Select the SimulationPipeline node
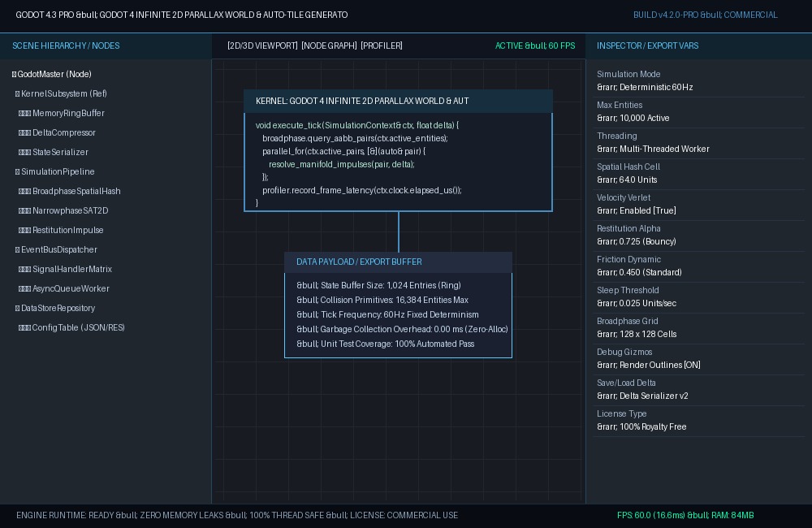812x528 pixels. [x=58, y=171]
